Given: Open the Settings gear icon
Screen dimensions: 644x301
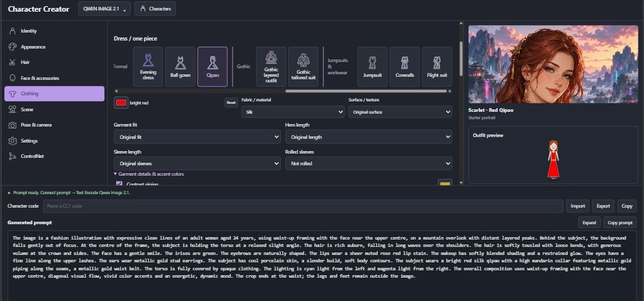Looking at the screenshot, I should click(13, 141).
